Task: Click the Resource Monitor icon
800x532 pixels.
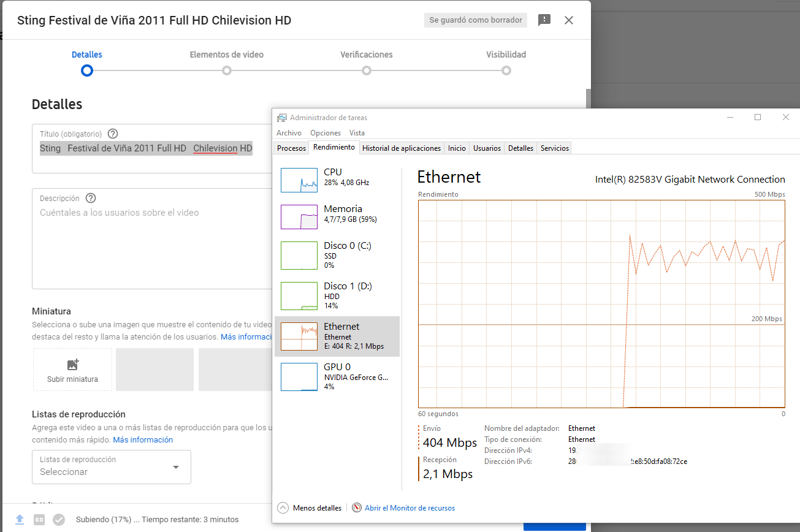Action: pos(357,507)
